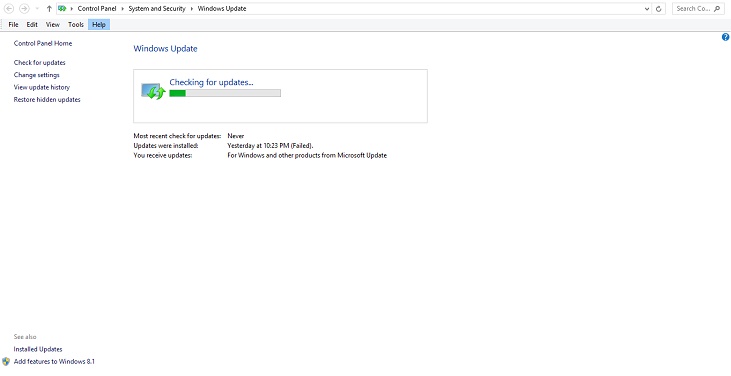This screenshot has height=376, width=731.
Task: Go up one level with Up arrow
Action: [49, 8]
